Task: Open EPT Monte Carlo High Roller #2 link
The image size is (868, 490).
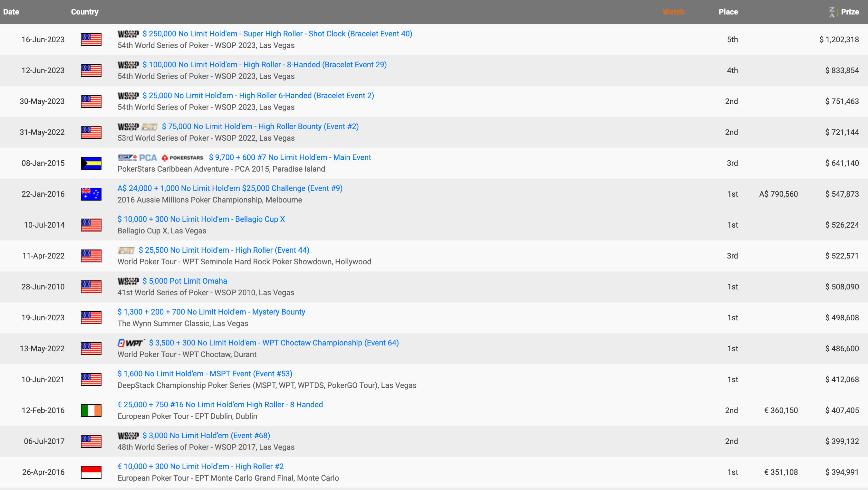Action: pos(200,466)
